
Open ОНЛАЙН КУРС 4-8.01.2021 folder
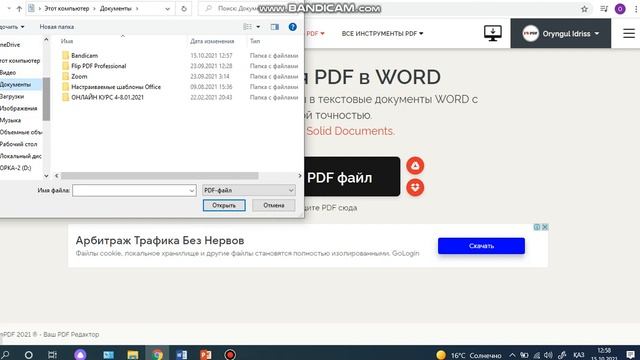107,97
